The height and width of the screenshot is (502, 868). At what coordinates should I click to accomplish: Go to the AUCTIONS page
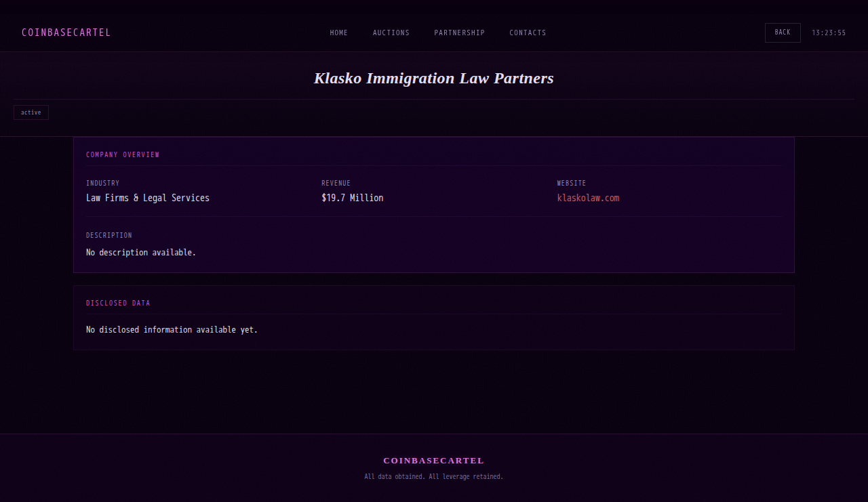click(x=391, y=33)
